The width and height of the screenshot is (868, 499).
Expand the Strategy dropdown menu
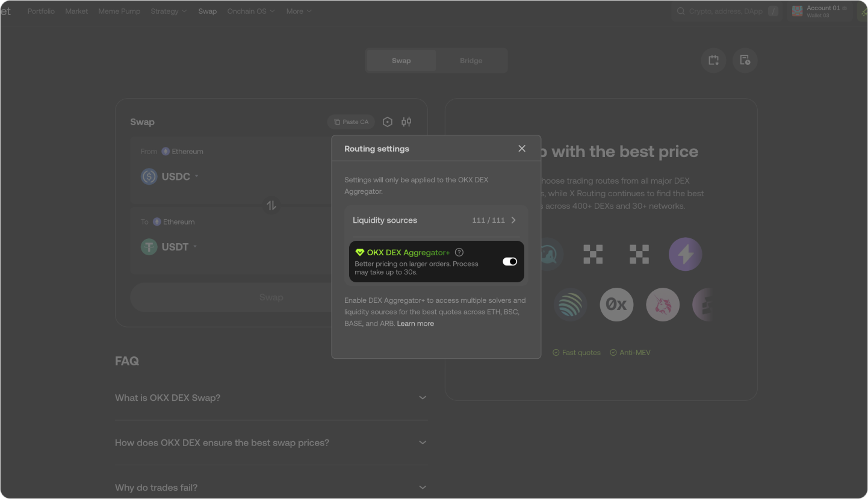(x=169, y=11)
